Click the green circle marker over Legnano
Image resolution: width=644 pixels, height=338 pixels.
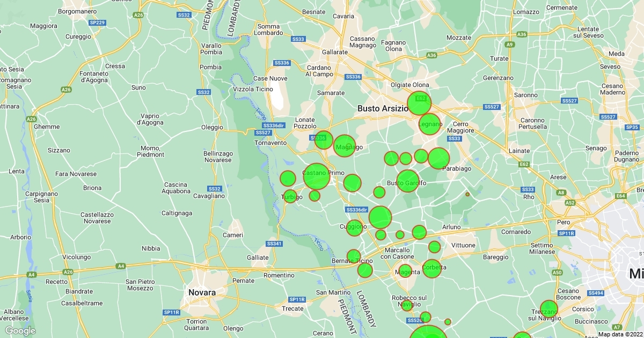[429, 124]
